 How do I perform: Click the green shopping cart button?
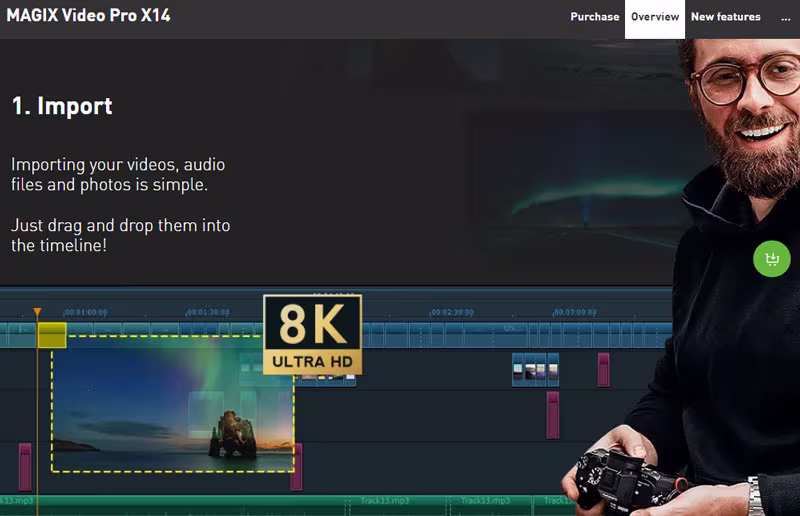[771, 259]
